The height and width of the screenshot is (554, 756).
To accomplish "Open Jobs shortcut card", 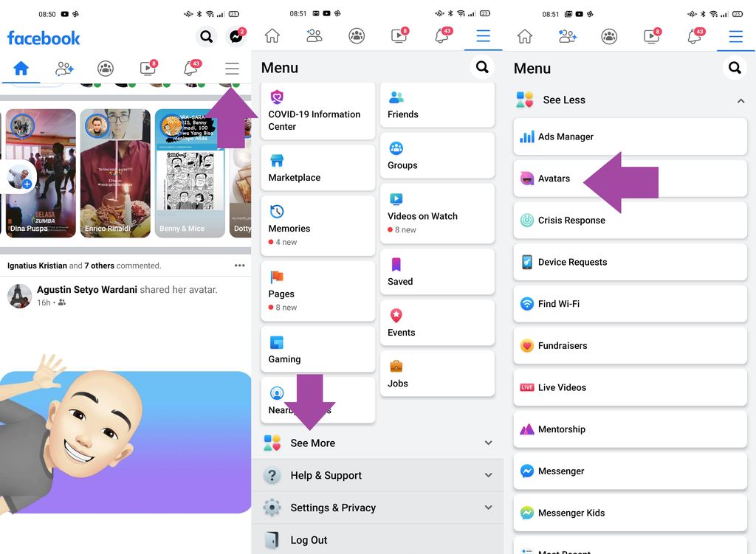I will [437, 374].
